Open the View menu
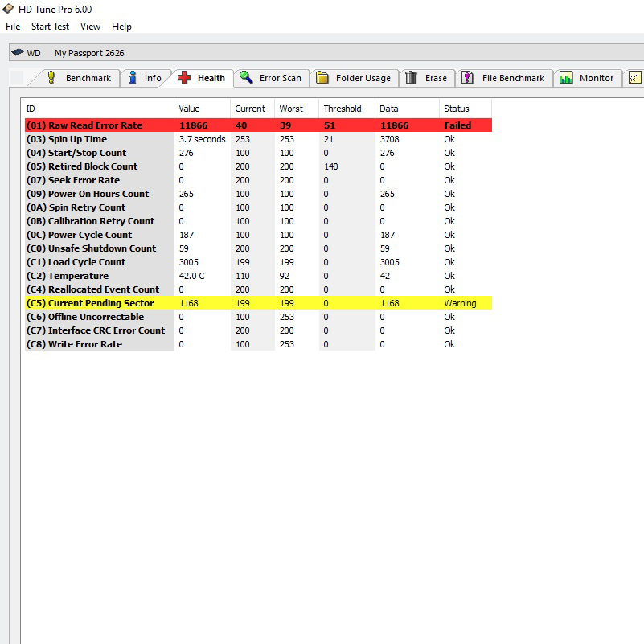Screen dimensions: 644x644 [90, 27]
